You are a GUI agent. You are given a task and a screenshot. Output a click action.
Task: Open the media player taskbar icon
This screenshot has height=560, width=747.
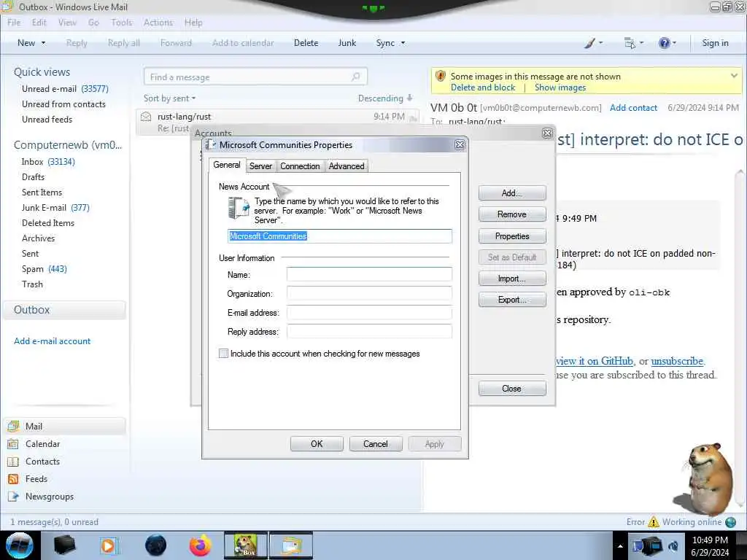[x=109, y=545]
